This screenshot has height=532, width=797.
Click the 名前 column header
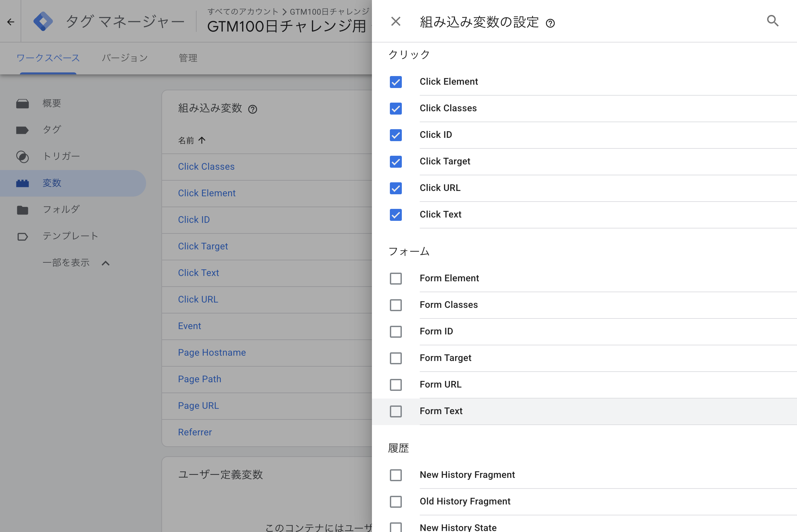(186, 140)
